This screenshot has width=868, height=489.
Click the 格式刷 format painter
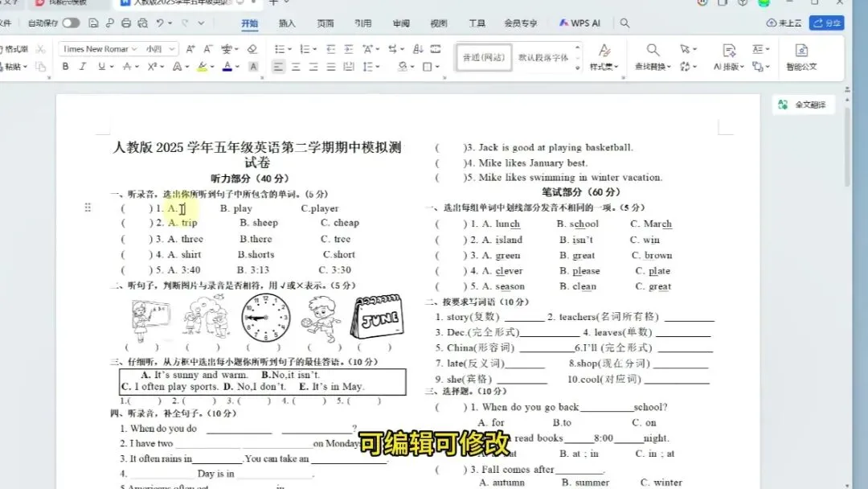12,49
